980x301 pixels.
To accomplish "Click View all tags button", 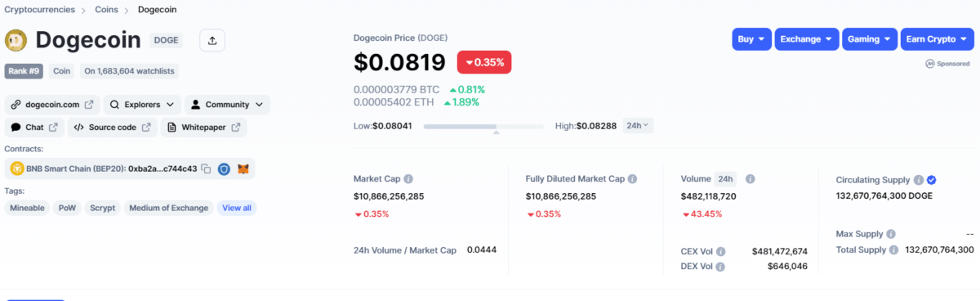I will (x=237, y=208).
